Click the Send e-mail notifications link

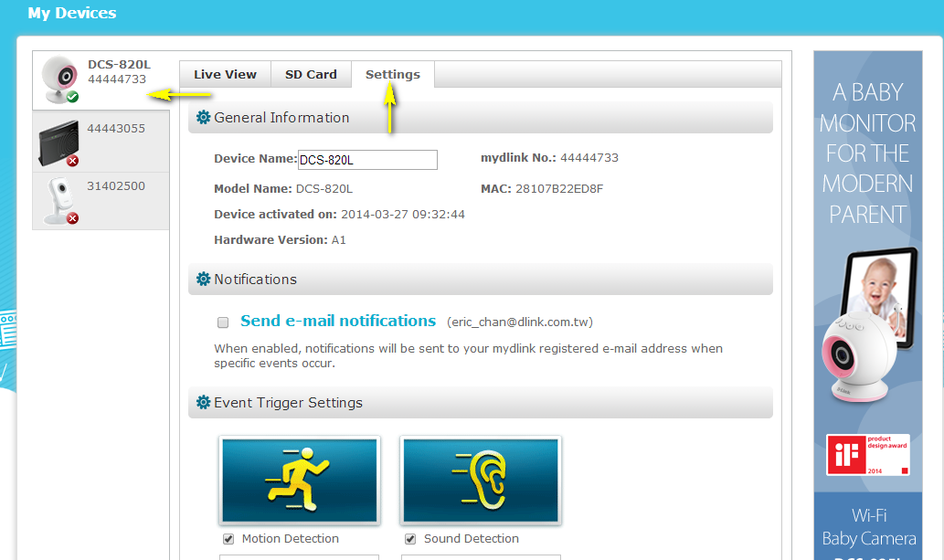point(337,321)
